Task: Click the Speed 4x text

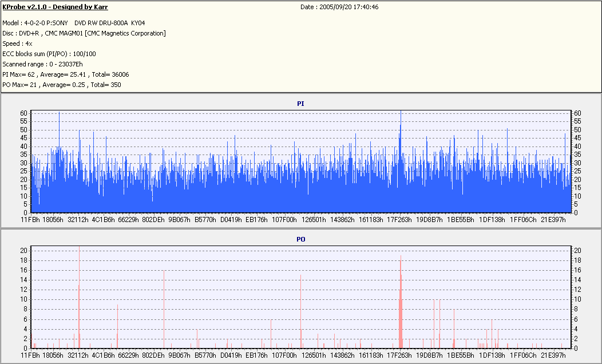Action: point(17,43)
